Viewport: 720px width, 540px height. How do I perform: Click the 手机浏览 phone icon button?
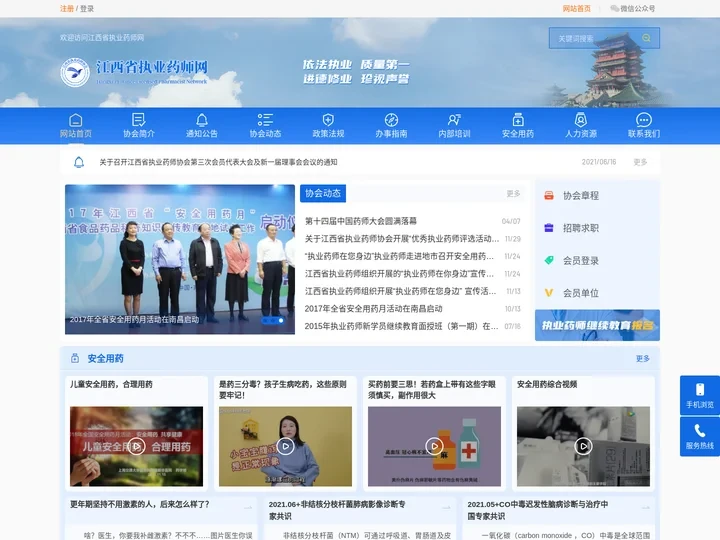(700, 396)
